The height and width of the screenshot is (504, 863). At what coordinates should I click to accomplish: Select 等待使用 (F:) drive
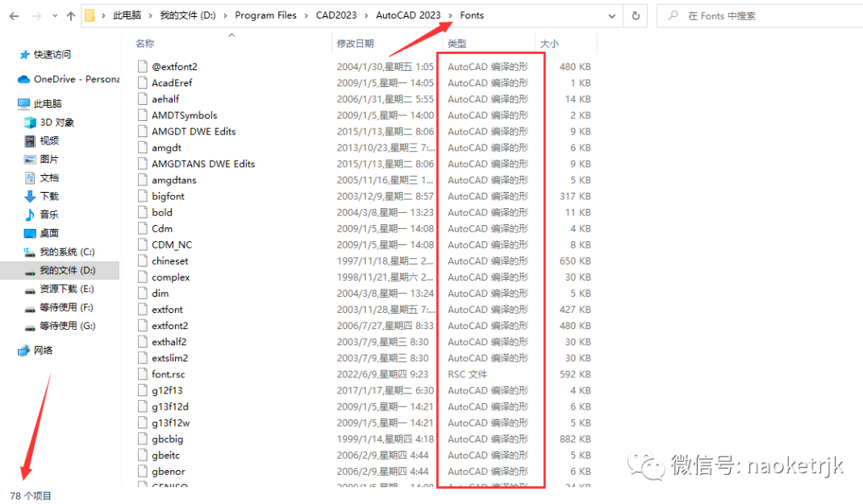pos(67,307)
